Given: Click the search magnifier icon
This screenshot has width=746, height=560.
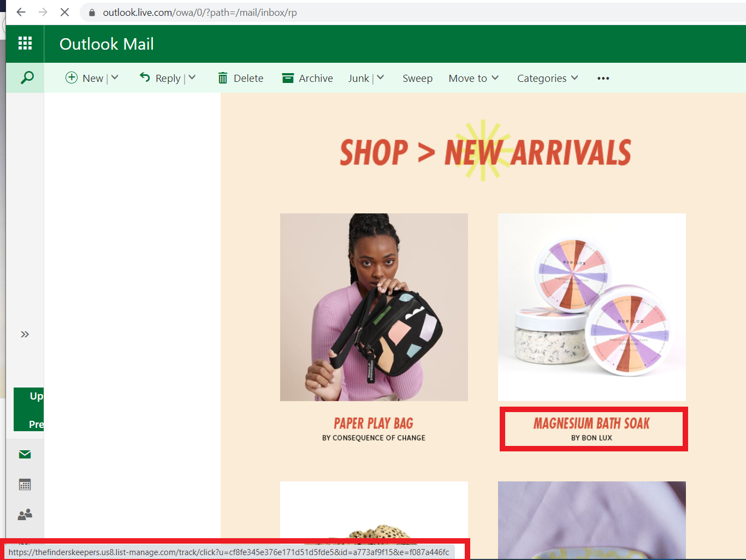Looking at the screenshot, I should click(x=27, y=78).
